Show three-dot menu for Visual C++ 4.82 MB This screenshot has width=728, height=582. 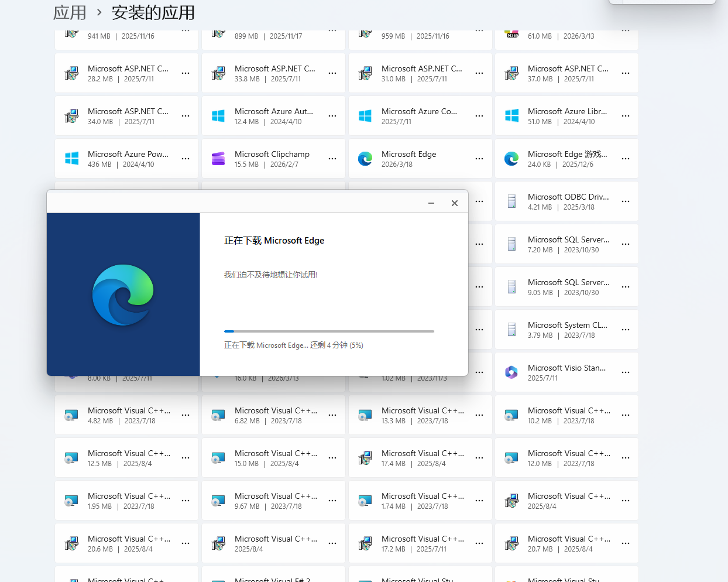[186, 415]
